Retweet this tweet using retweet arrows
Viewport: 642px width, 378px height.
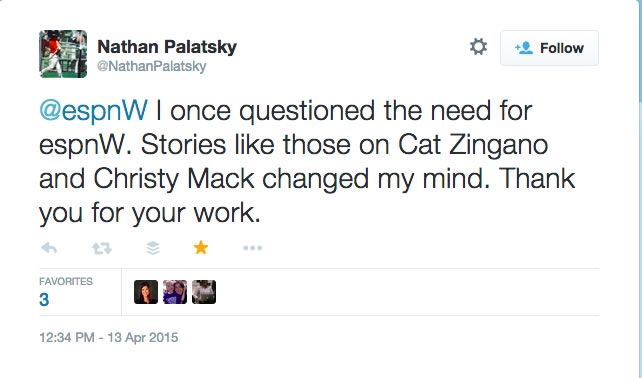[102, 248]
